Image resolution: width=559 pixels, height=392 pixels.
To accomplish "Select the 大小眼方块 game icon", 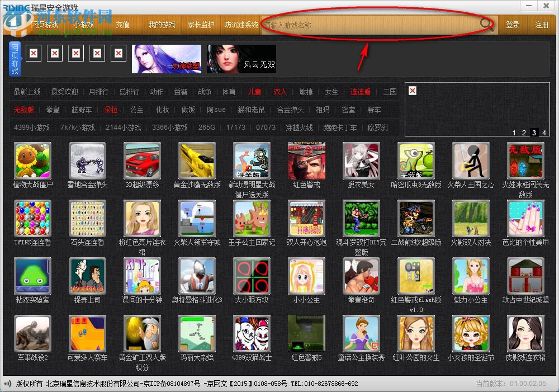I will pyautogui.click(x=252, y=276).
